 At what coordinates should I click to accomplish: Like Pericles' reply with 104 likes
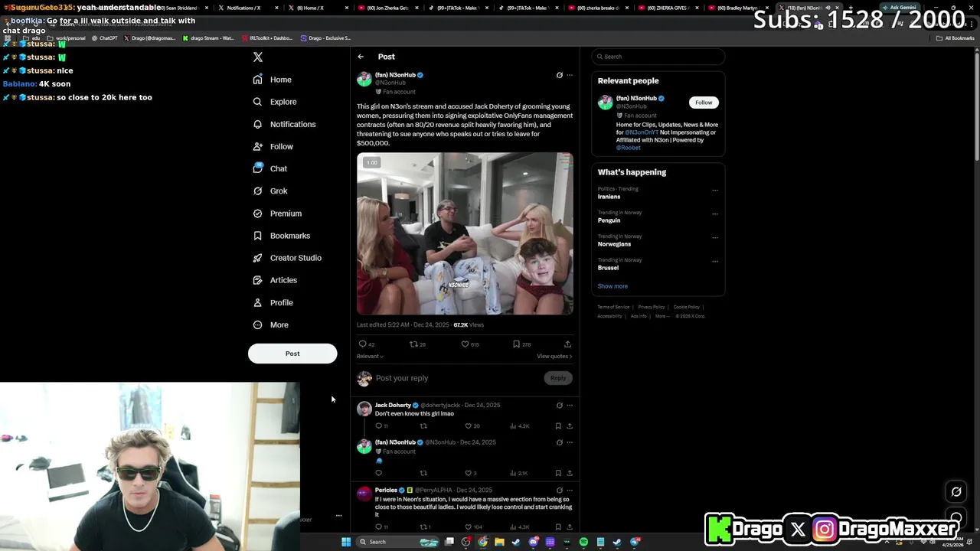pyautogui.click(x=468, y=527)
